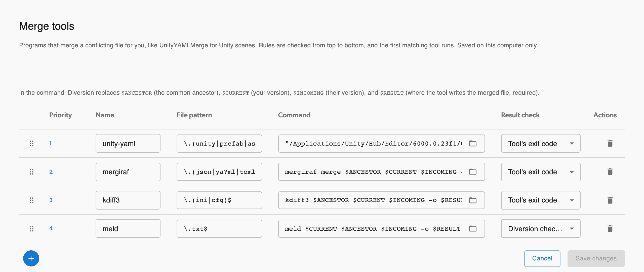
Task: Click the Command column header
Action: point(294,115)
